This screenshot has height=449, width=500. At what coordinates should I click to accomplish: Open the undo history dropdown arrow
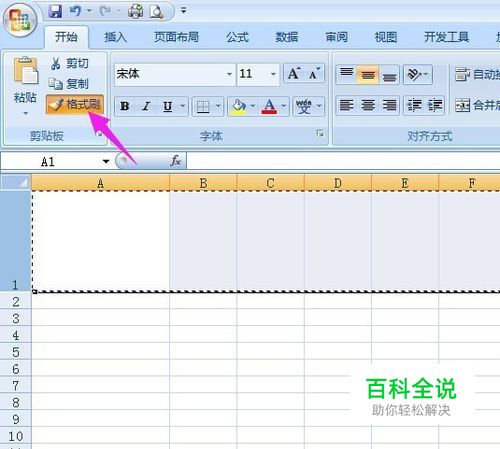[89, 11]
